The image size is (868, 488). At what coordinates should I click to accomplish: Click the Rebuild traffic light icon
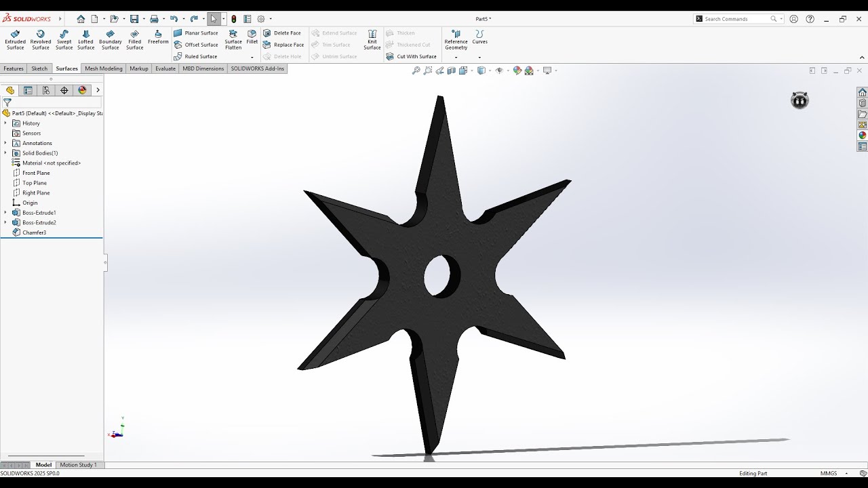[234, 19]
